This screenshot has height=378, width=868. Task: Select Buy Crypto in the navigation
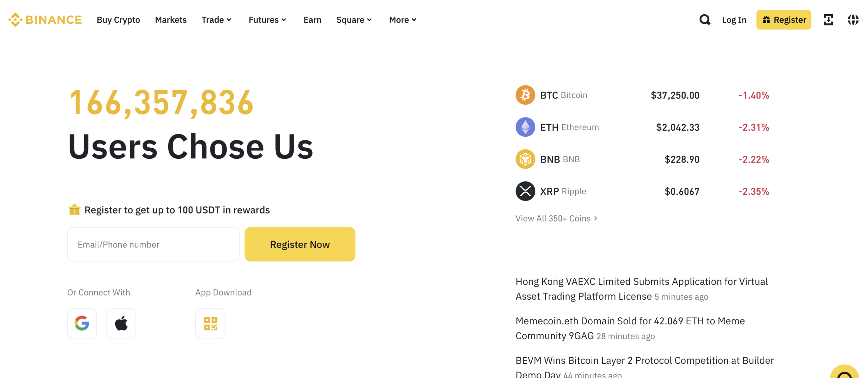(x=118, y=20)
